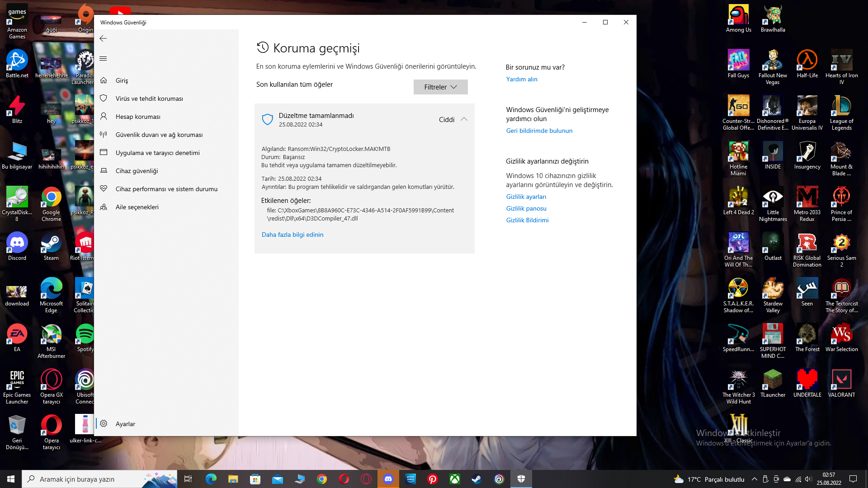Click the Virüs ve tehdit koruması shield icon
The image size is (868, 488).
104,99
